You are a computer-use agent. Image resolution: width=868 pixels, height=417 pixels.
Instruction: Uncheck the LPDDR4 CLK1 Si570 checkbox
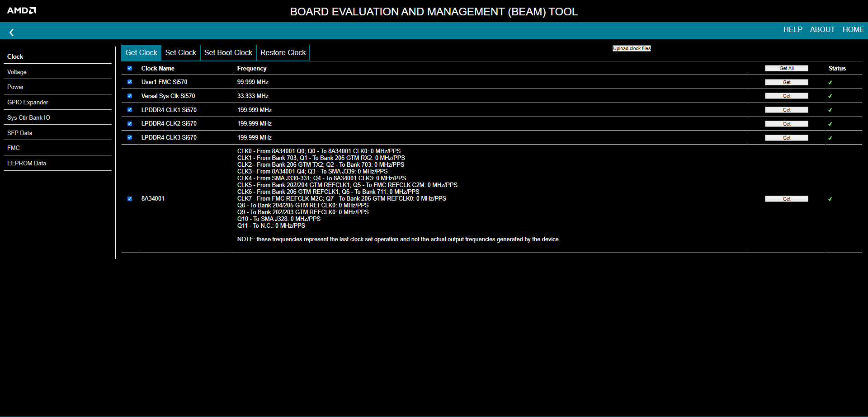pos(130,110)
